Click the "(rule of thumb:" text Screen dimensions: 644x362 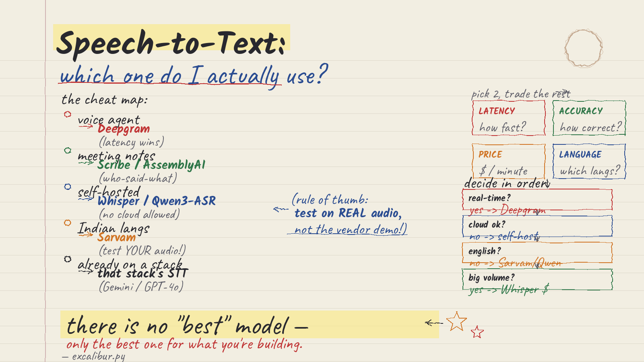click(x=330, y=200)
